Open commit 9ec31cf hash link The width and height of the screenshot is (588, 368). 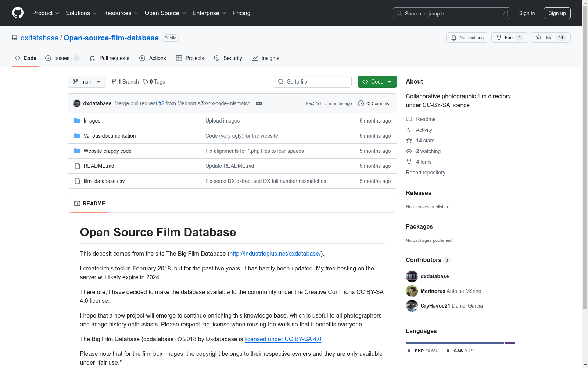[x=314, y=103]
